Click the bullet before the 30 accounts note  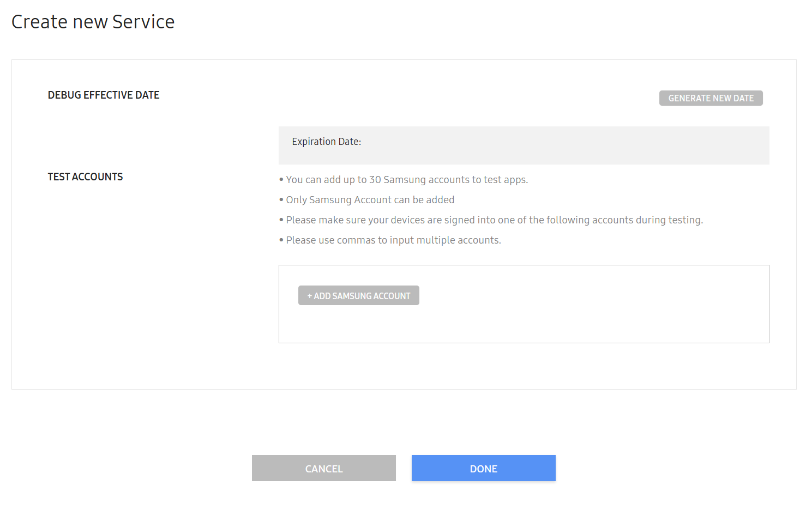[281, 180]
